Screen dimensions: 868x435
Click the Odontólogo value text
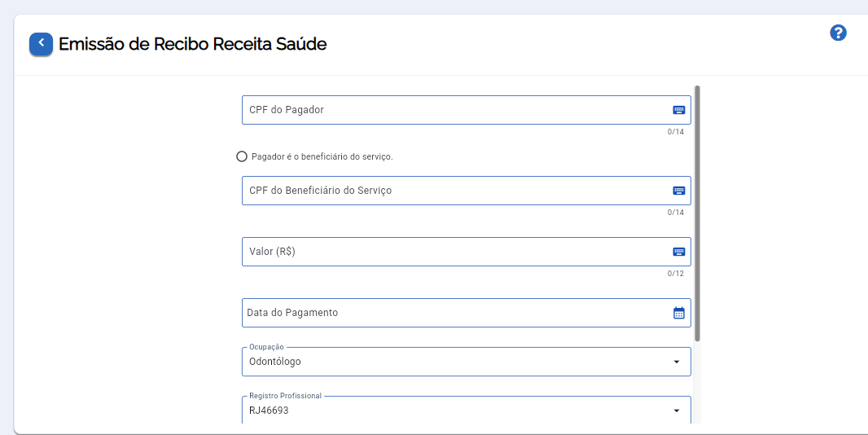[275, 362]
